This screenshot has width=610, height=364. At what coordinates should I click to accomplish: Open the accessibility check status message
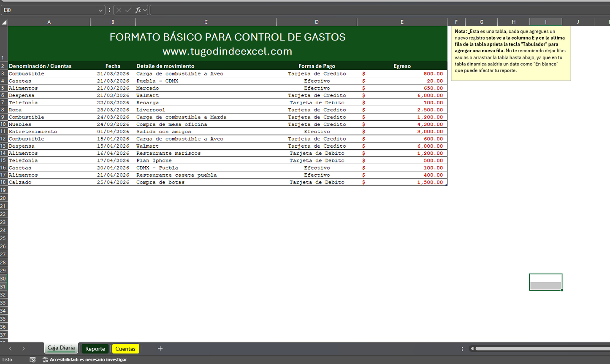point(84,360)
